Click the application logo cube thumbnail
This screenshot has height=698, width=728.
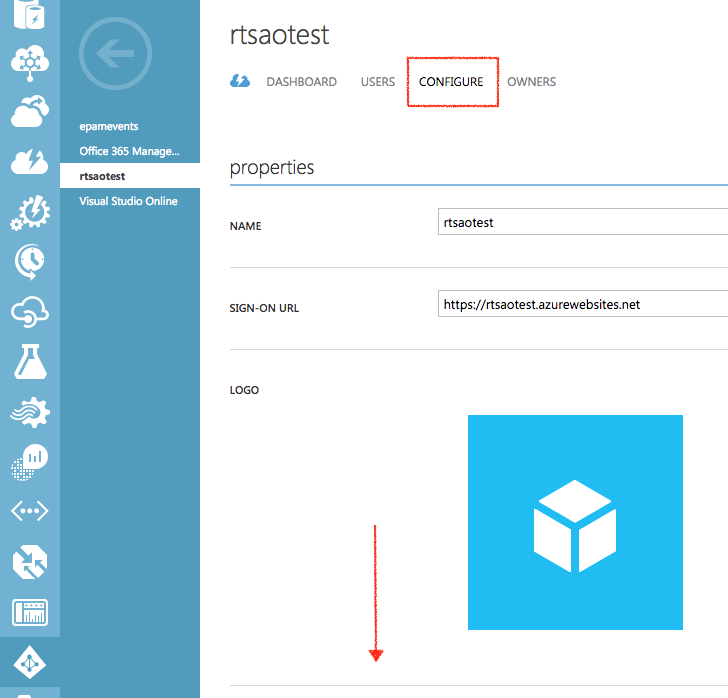[x=575, y=522]
